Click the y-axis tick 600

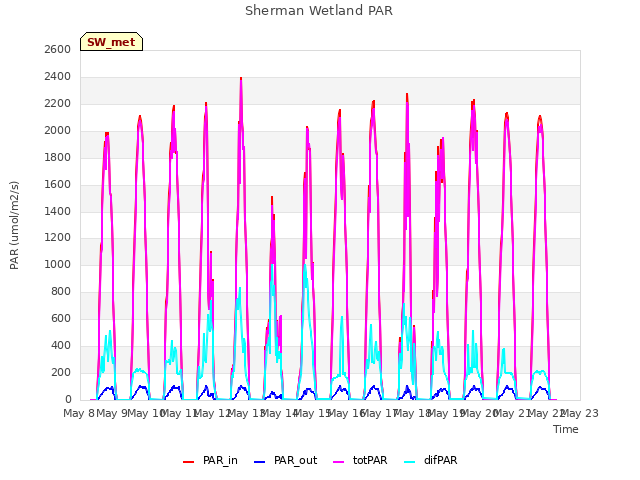(61, 318)
